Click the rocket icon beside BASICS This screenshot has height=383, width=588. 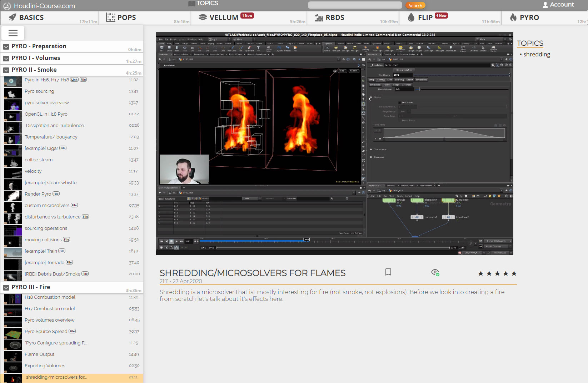13,17
